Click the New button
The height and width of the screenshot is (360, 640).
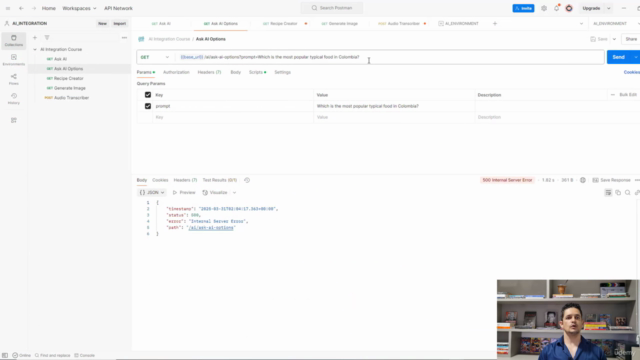pyautogui.click(x=102, y=24)
